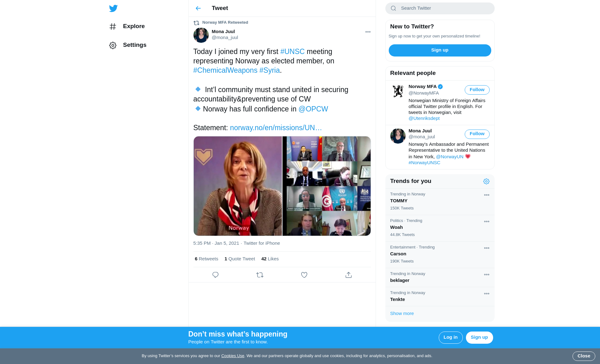Screen dimensions: 600x364
Task: Follow the Mona Juul account
Action: (x=477, y=134)
